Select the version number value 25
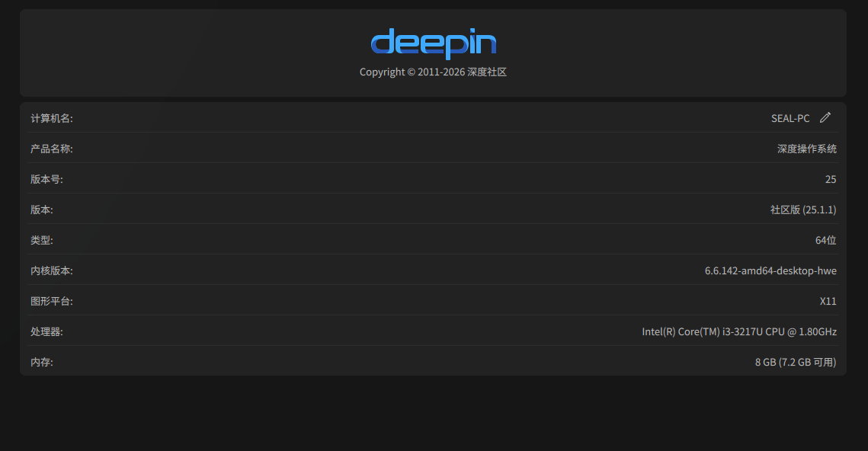This screenshot has width=868, height=451. (831, 179)
